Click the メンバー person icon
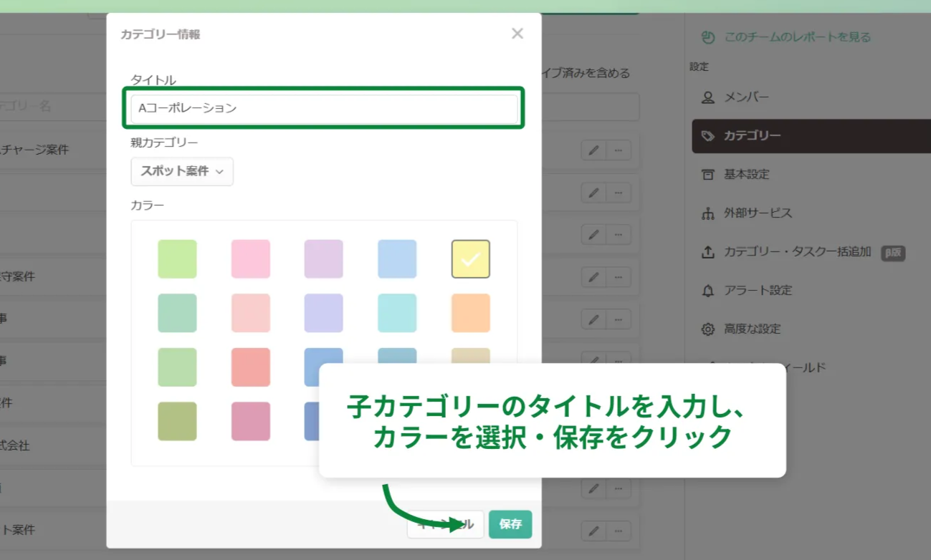This screenshot has width=931, height=560. coord(708,97)
